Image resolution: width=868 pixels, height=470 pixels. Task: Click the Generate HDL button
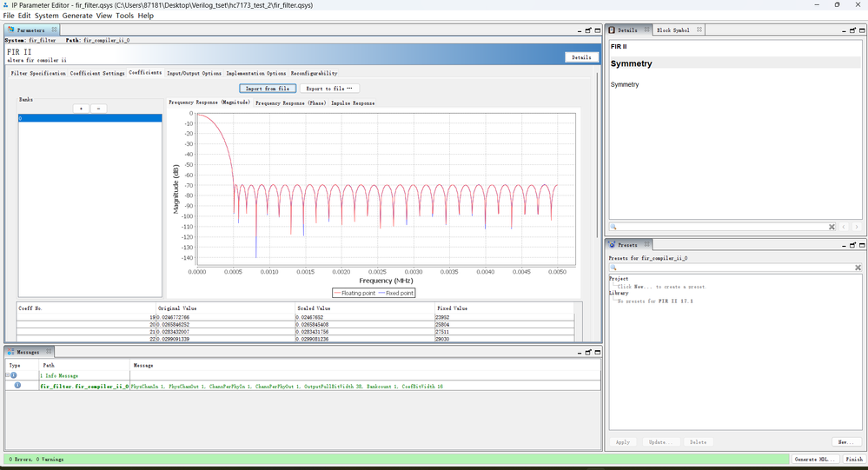tap(815, 460)
